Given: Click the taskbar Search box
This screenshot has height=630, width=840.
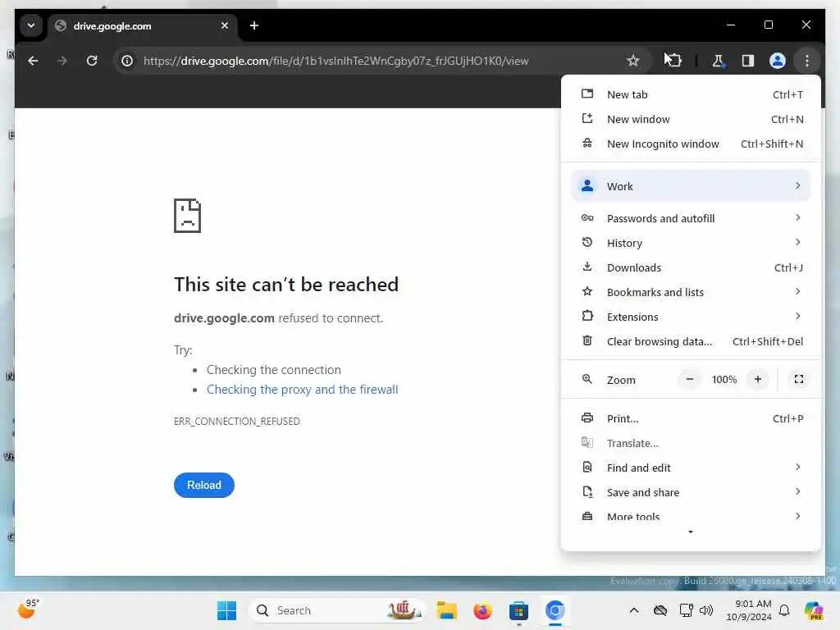Looking at the screenshot, I should 337,610.
